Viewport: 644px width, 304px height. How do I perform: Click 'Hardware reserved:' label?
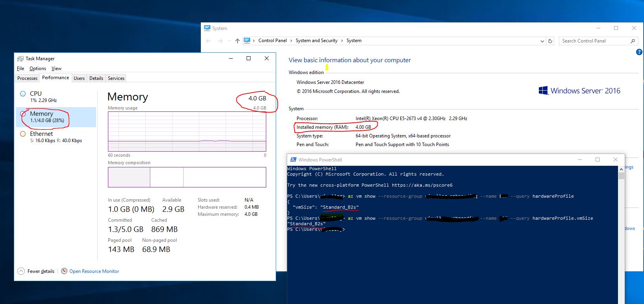[217, 207]
